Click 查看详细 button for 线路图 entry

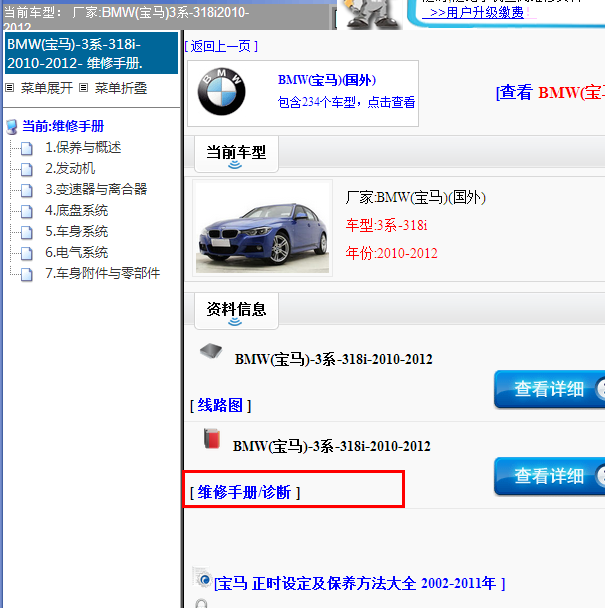click(549, 389)
